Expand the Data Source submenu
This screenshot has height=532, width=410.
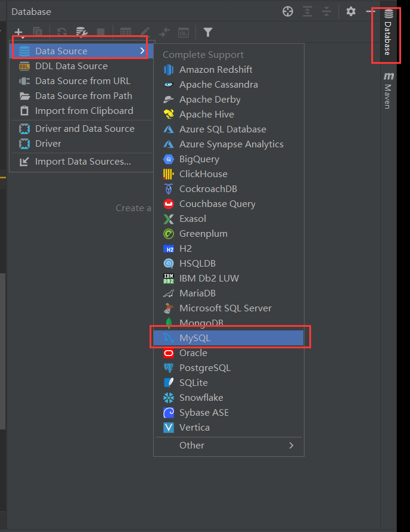pyautogui.click(x=82, y=51)
